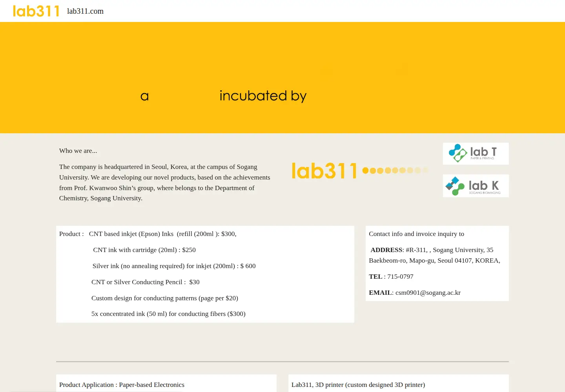The image size is (565, 392).
Task: Click the Lab311, 3D printer heading
Action: click(358, 385)
